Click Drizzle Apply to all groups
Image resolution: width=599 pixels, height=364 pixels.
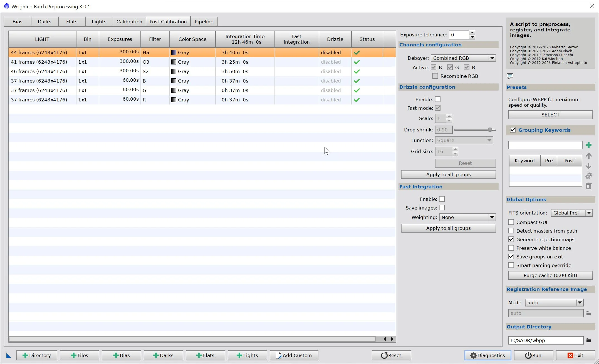point(448,174)
